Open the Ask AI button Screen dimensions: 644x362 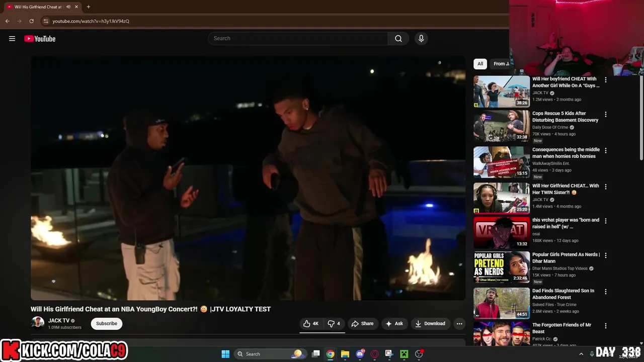tap(394, 324)
